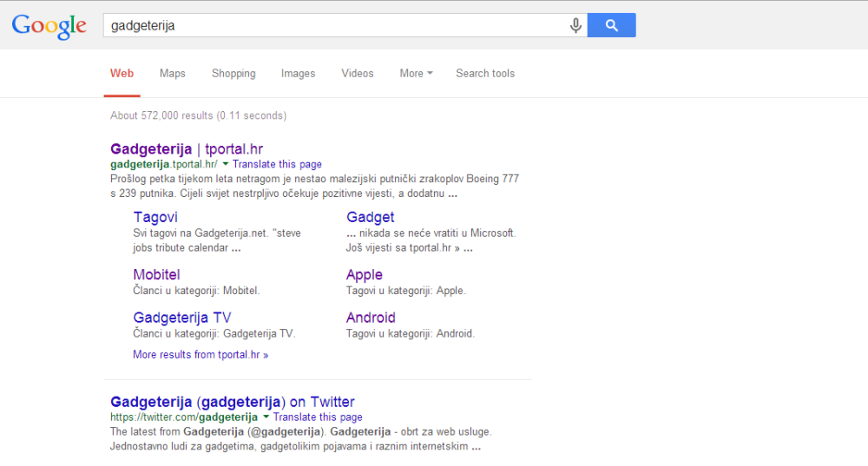The width and height of the screenshot is (868, 466).
Task: Click the blue magnifier search button
Action: click(x=611, y=25)
